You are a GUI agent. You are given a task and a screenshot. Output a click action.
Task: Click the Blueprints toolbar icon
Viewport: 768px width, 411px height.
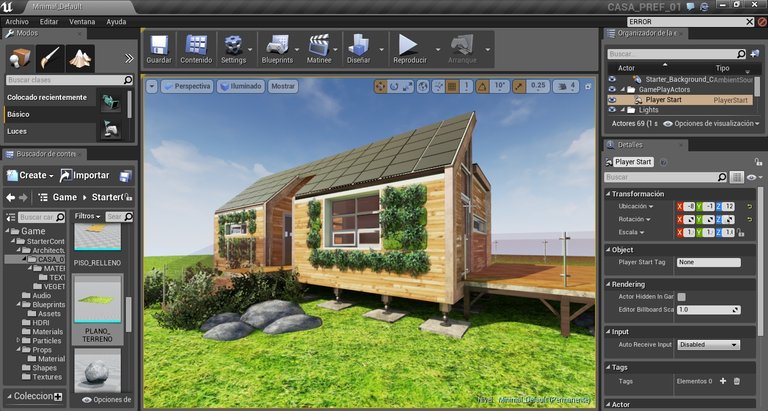point(277,49)
